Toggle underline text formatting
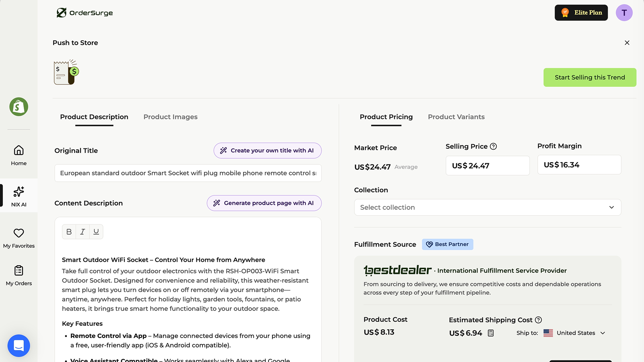 [96, 232]
